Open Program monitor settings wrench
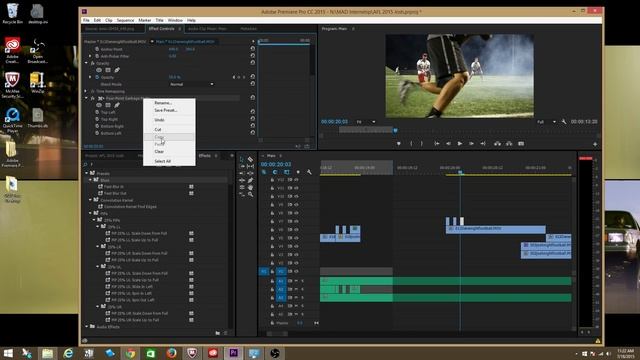 pos(564,122)
